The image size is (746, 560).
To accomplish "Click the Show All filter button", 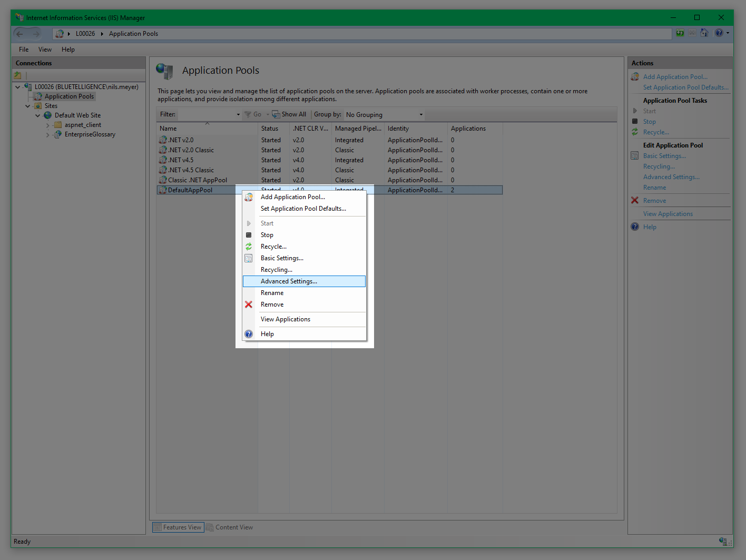I will coord(289,114).
